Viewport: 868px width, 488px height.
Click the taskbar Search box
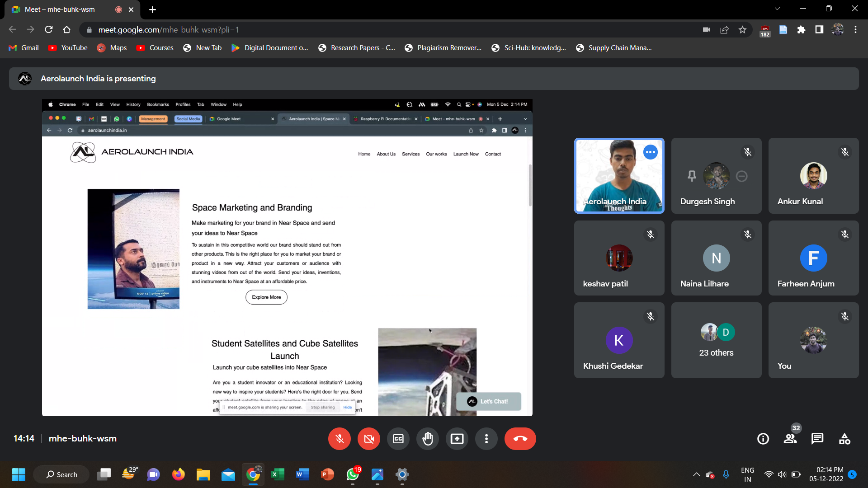pos(61,474)
